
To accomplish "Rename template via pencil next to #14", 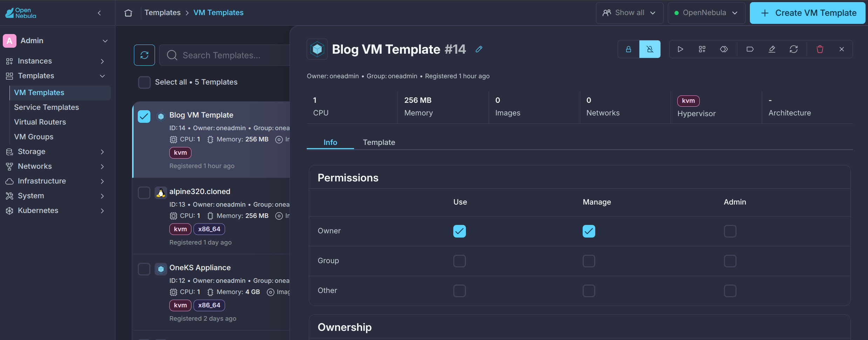I will (x=479, y=49).
